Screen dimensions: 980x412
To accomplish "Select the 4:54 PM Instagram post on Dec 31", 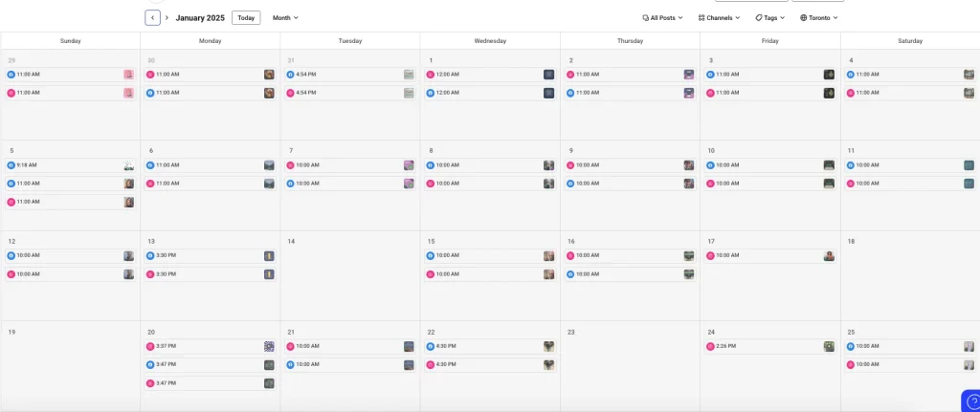I will pos(350,93).
